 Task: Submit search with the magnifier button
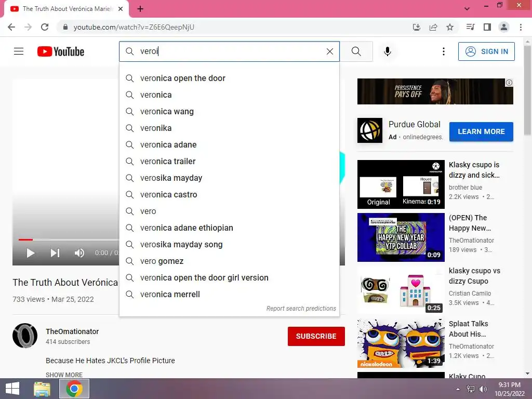tap(356, 51)
